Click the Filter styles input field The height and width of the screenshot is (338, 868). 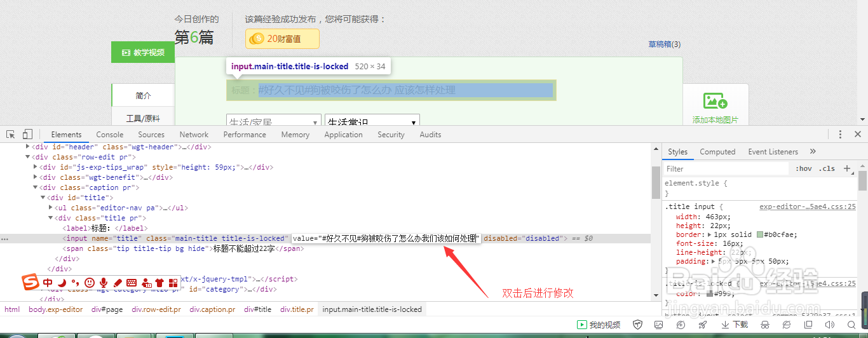pyautogui.click(x=726, y=169)
